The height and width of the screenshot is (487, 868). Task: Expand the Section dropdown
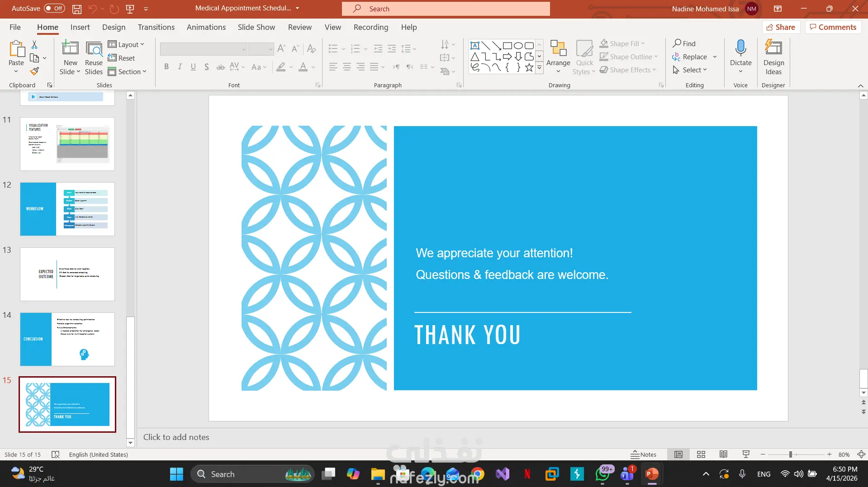pyautogui.click(x=127, y=71)
